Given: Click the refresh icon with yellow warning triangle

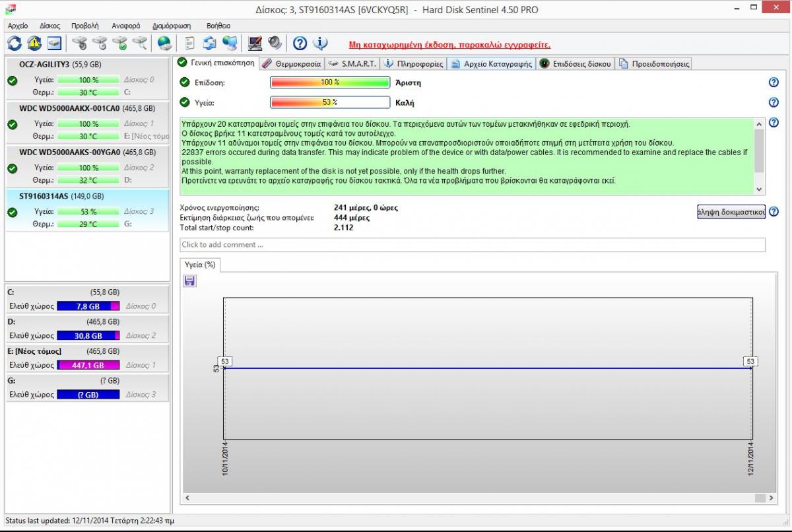Looking at the screenshot, I should (x=34, y=44).
